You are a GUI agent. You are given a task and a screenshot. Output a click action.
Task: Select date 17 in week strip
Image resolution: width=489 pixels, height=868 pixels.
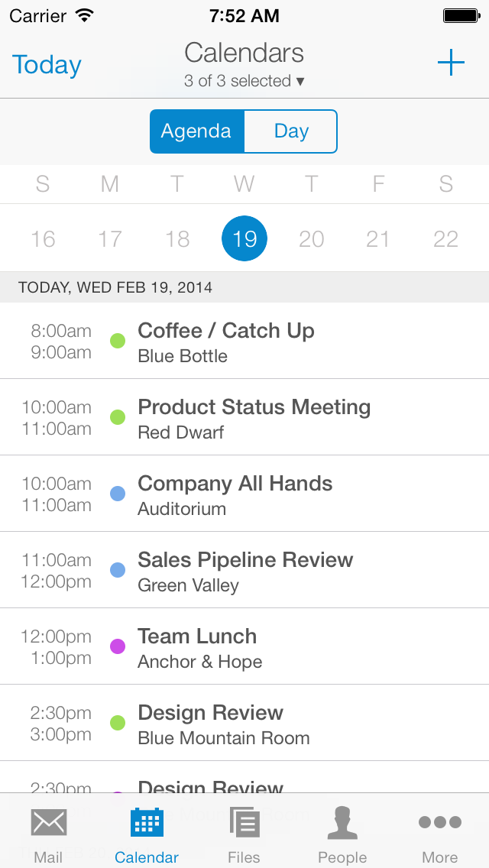110,239
